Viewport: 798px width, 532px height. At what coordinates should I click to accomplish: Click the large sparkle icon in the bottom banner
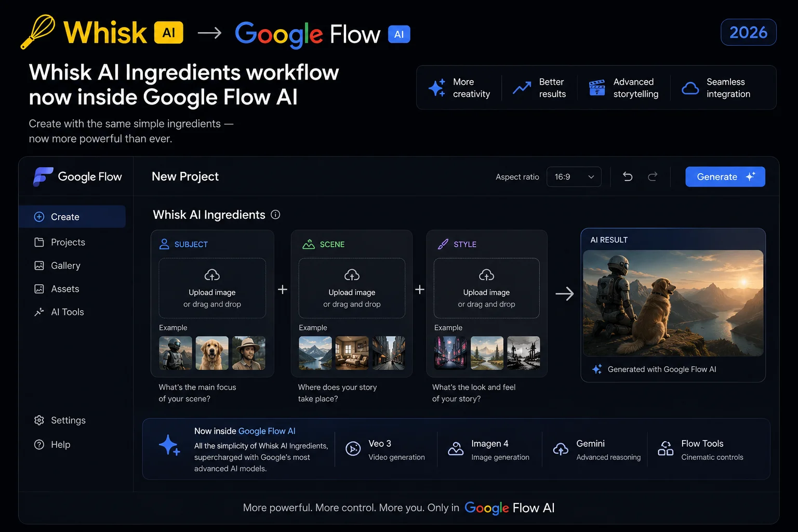[x=169, y=445]
